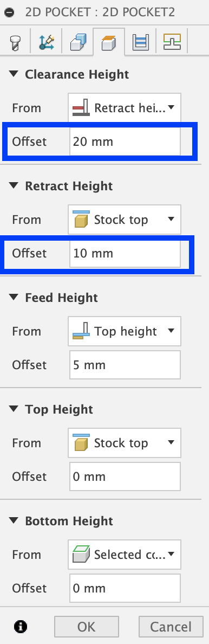Click the OK button
209x644 pixels.
click(x=87, y=627)
